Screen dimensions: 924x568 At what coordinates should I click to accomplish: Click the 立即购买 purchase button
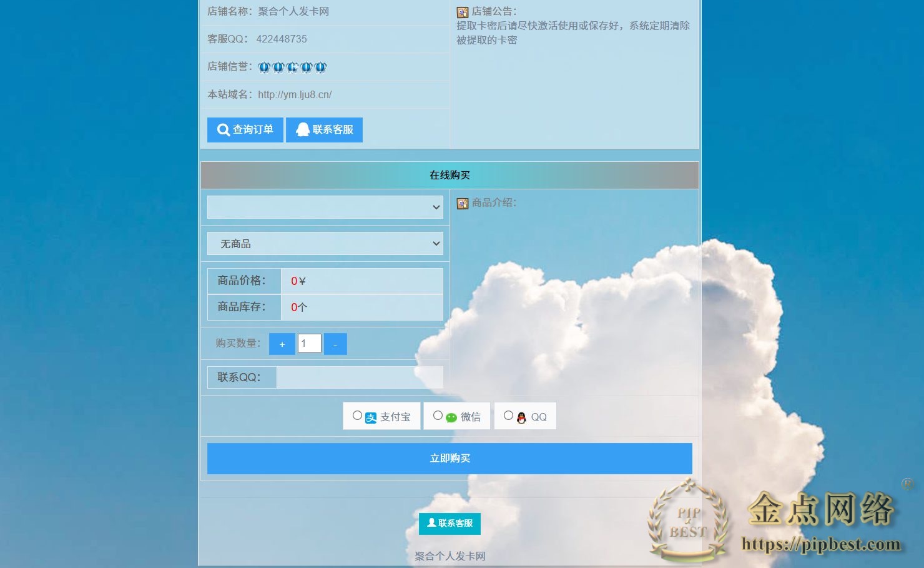click(x=450, y=458)
